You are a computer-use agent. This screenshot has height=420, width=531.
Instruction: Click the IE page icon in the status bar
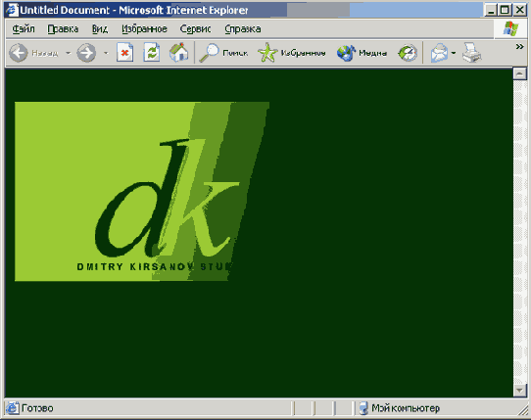tap(12, 408)
